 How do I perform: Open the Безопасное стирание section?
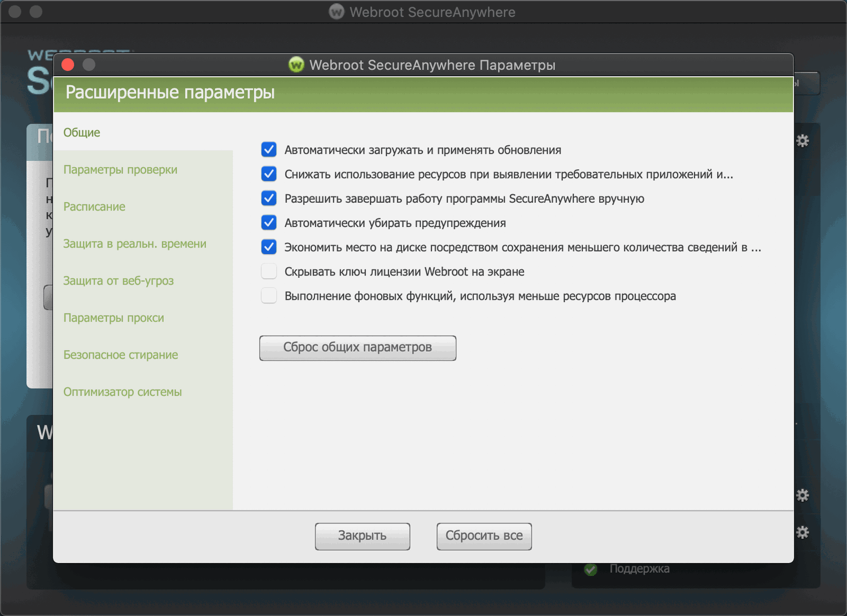121,355
